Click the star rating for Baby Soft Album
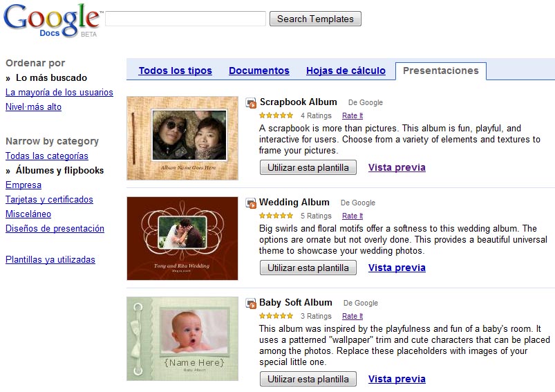 click(276, 316)
